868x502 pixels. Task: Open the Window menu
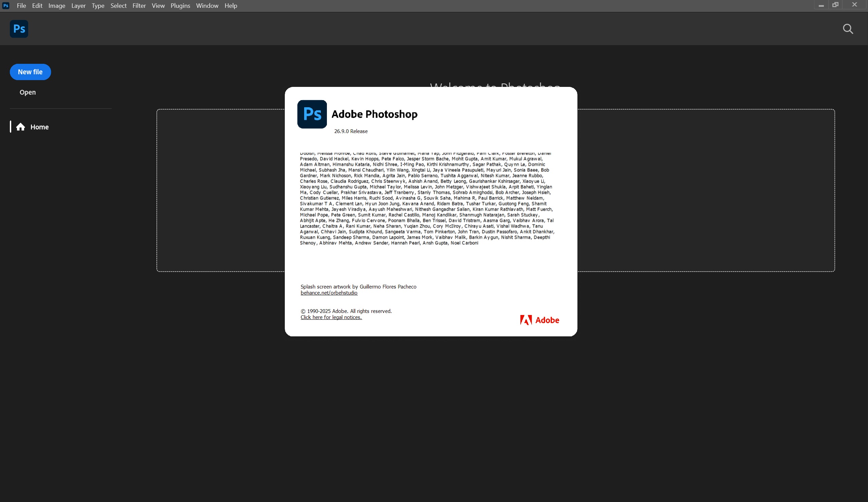tap(207, 5)
